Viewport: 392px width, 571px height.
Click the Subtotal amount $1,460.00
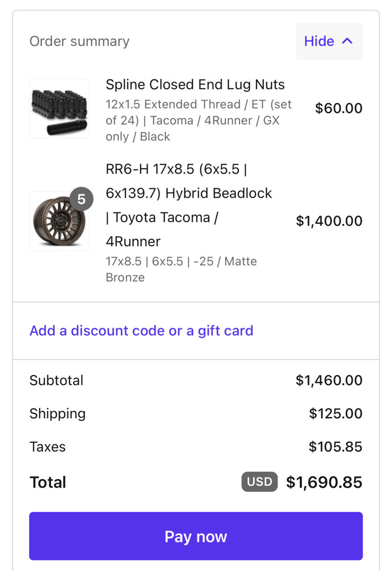(329, 380)
